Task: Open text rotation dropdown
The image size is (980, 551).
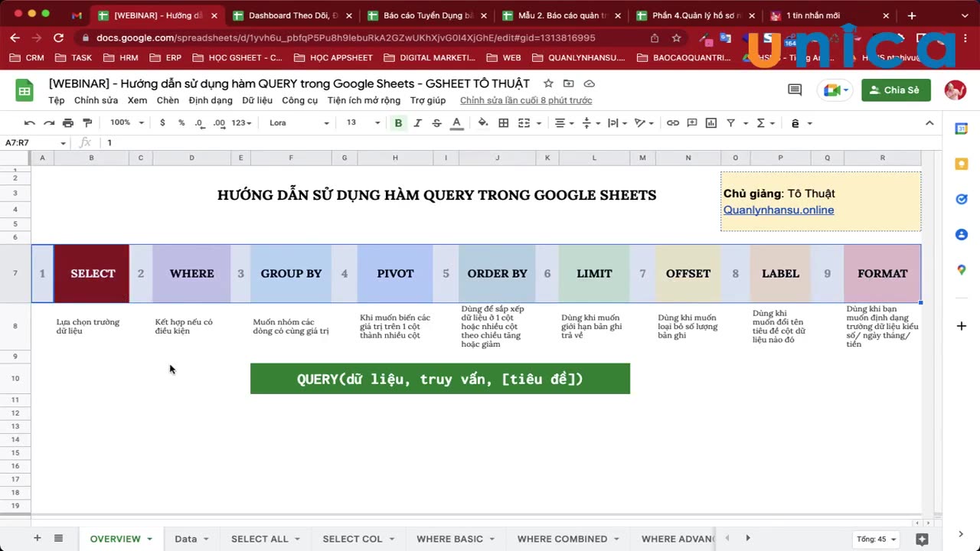Action: (x=645, y=123)
